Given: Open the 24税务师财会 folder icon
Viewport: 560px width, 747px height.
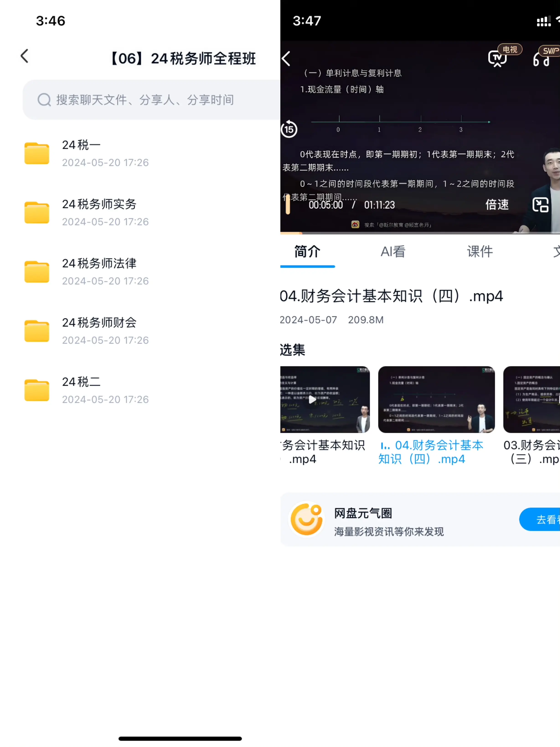Looking at the screenshot, I should pyautogui.click(x=37, y=331).
